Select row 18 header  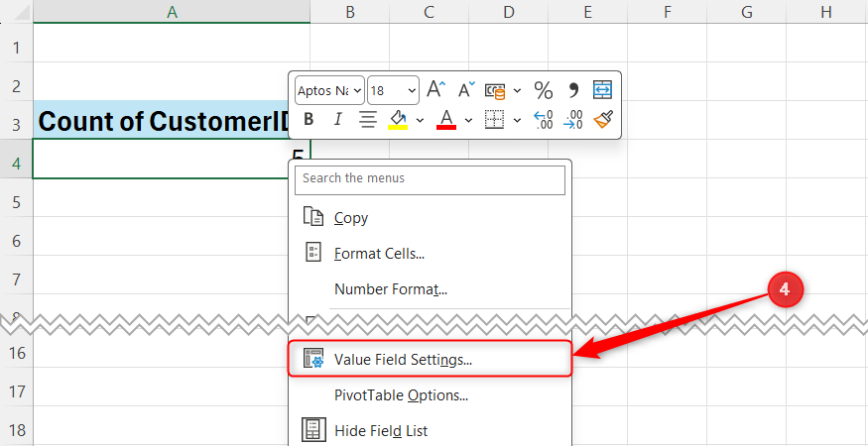coord(17,430)
